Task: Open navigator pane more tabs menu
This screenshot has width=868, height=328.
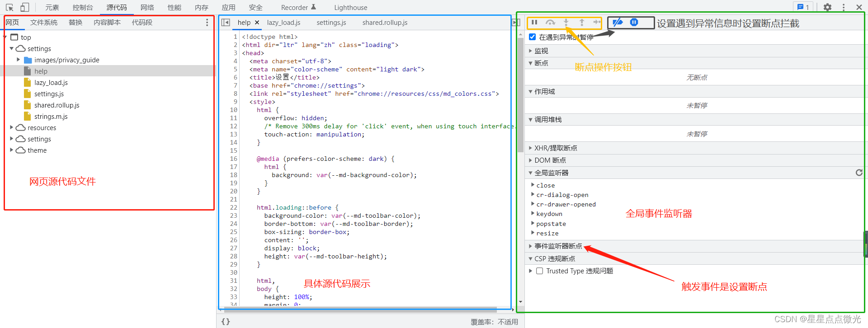Action: [207, 23]
